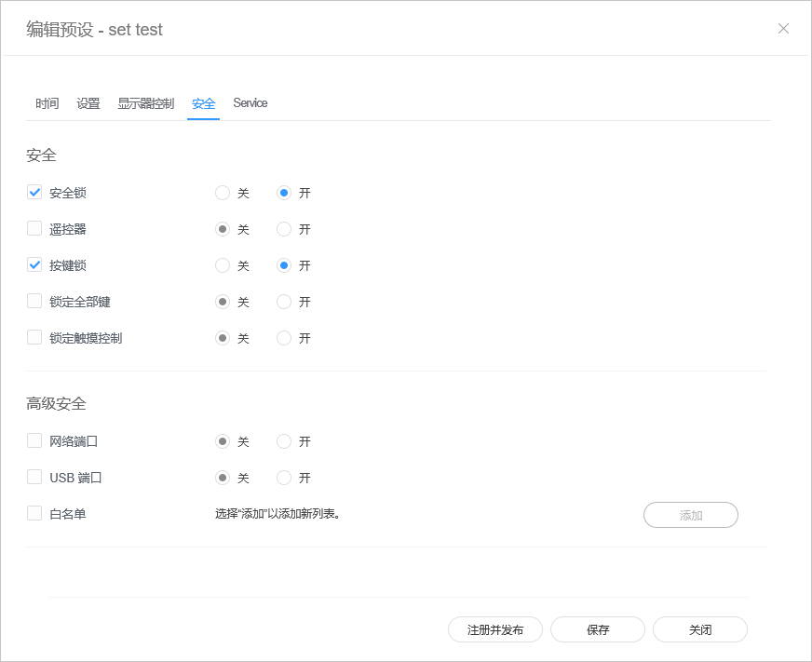Choose 开 for 锁定全部键

(x=284, y=302)
